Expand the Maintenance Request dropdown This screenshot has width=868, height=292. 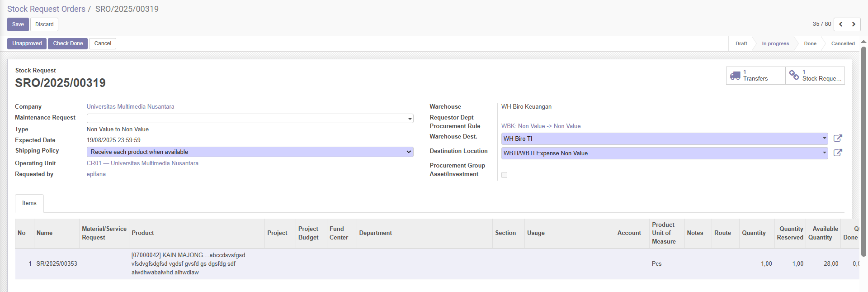tap(410, 119)
